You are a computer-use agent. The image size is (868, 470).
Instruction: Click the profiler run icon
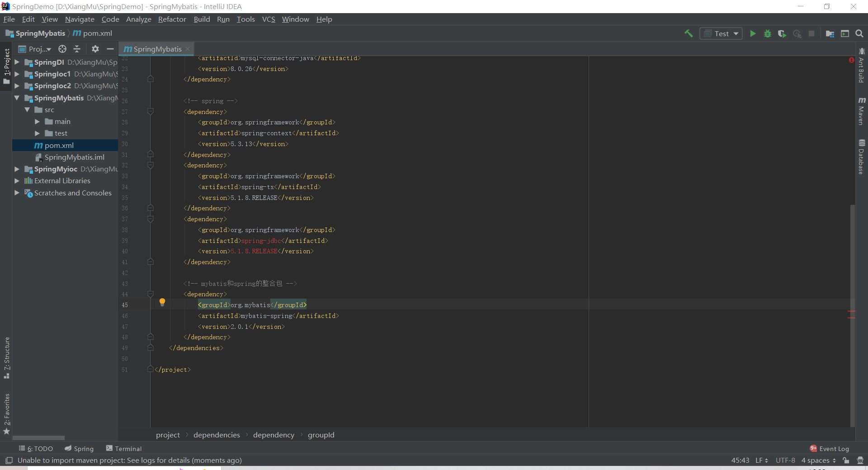[797, 33]
